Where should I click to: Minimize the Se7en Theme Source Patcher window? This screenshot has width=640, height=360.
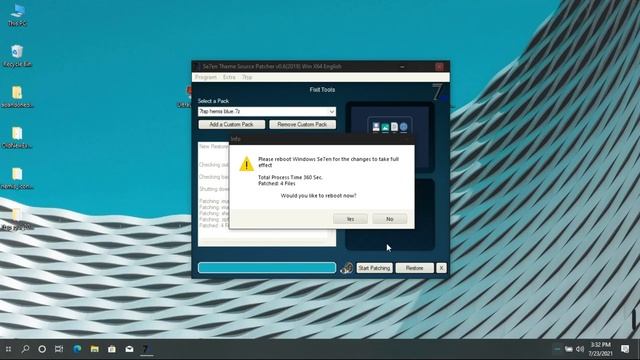402,67
